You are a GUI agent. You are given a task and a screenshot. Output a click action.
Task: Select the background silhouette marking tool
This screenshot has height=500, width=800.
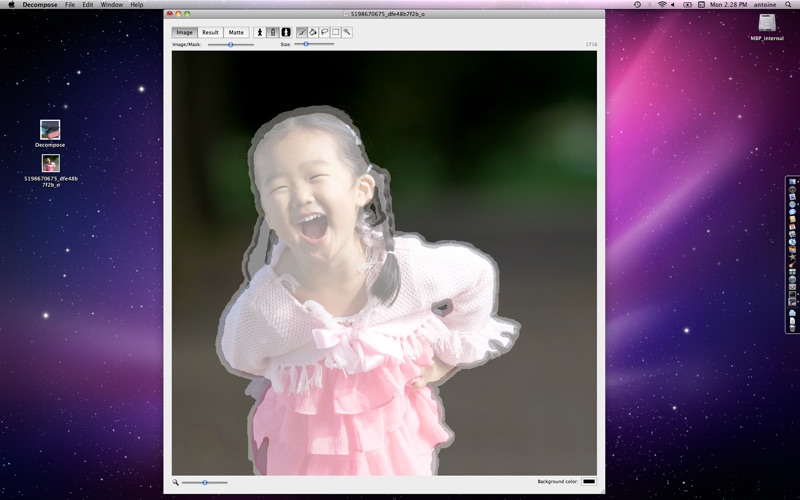click(x=286, y=32)
